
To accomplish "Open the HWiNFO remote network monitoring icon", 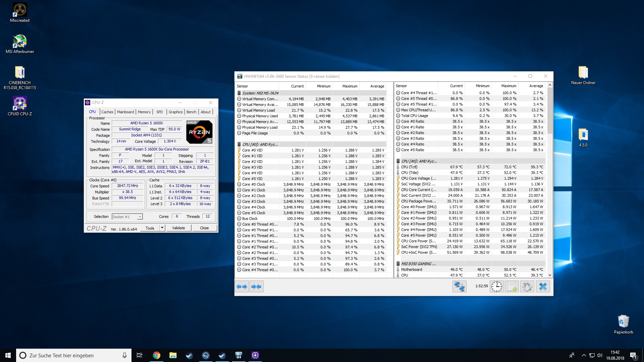I will point(459,287).
